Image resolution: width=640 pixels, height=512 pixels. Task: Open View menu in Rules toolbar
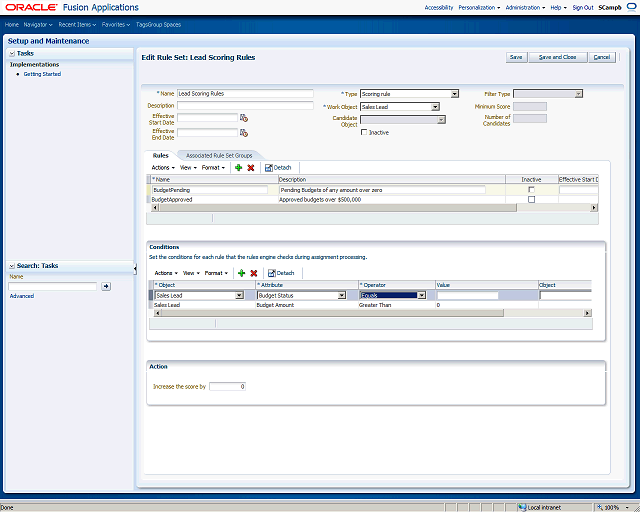188,167
